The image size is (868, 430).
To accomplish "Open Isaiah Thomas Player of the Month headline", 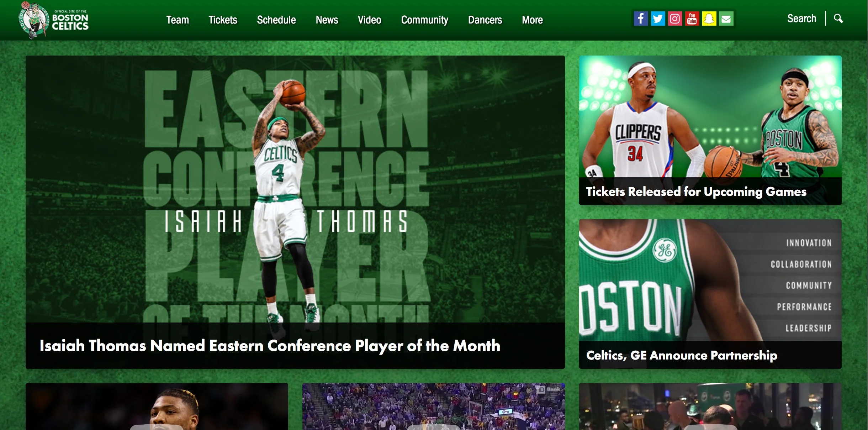I will [x=270, y=346].
